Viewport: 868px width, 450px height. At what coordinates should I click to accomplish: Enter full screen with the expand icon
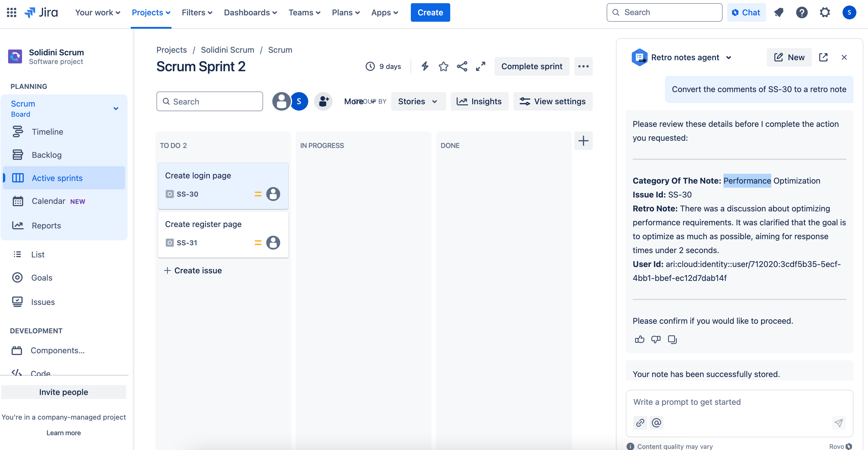(480, 66)
